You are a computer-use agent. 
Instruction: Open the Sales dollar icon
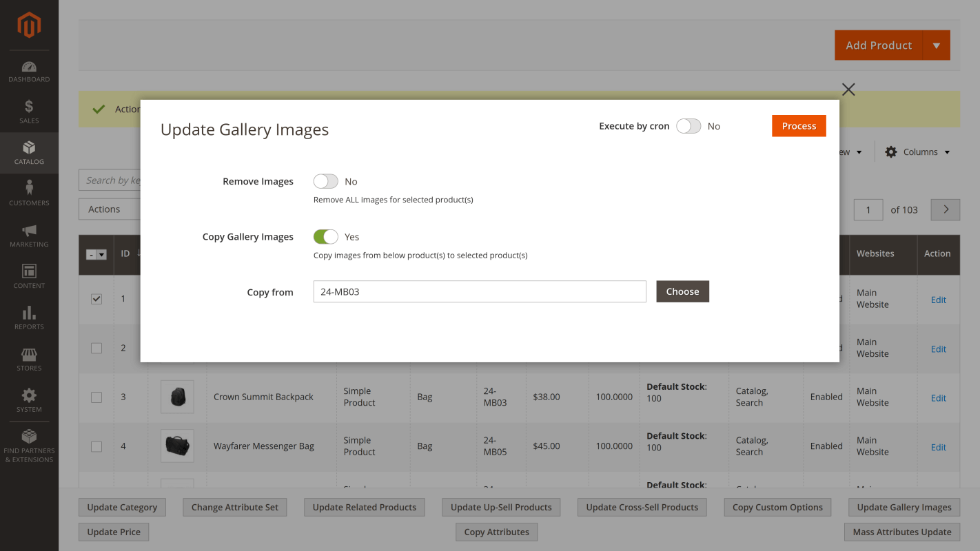click(x=29, y=107)
